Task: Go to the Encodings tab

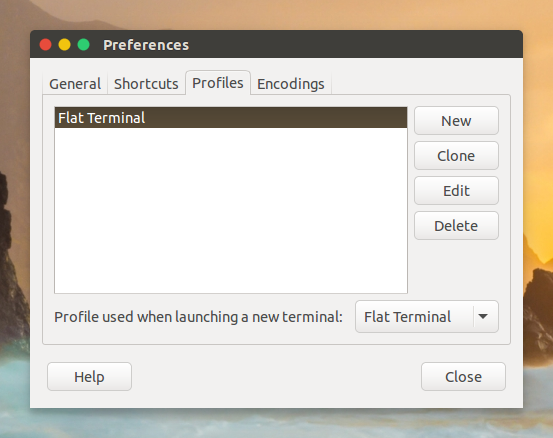Action: pos(291,84)
